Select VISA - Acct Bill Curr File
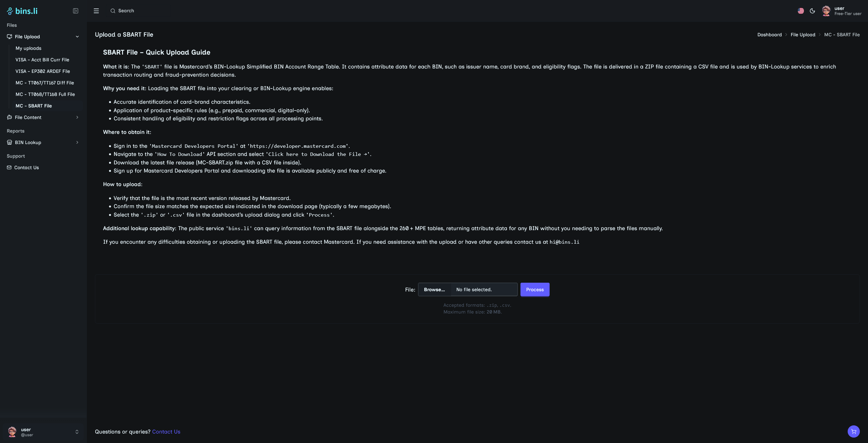Image resolution: width=868 pixels, height=443 pixels. point(42,60)
